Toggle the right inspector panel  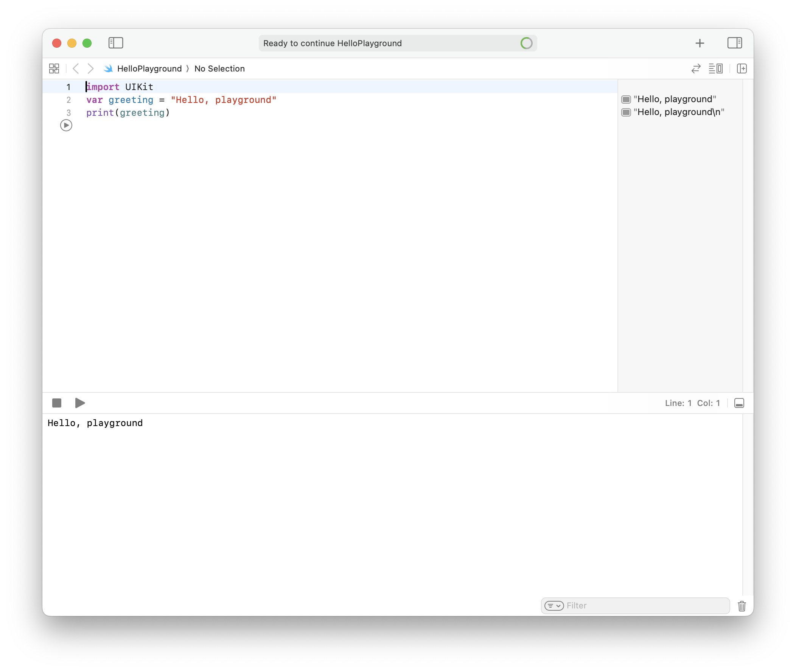(734, 43)
